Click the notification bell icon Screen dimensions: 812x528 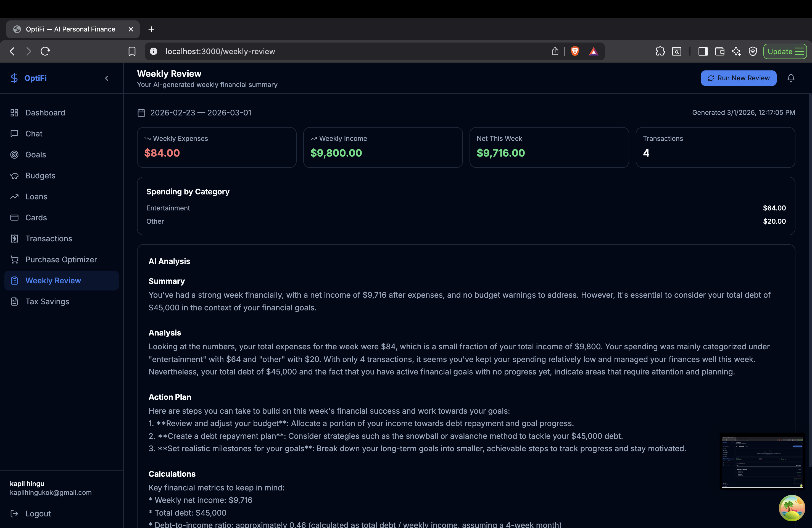click(x=790, y=78)
